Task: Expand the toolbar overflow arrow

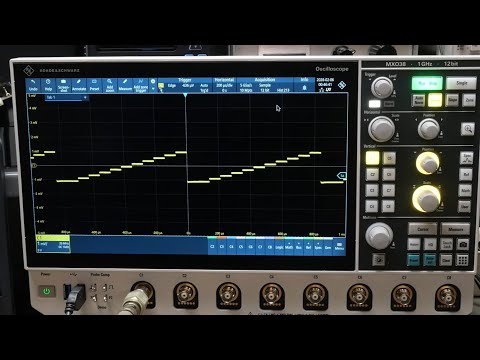Action: 153,89
